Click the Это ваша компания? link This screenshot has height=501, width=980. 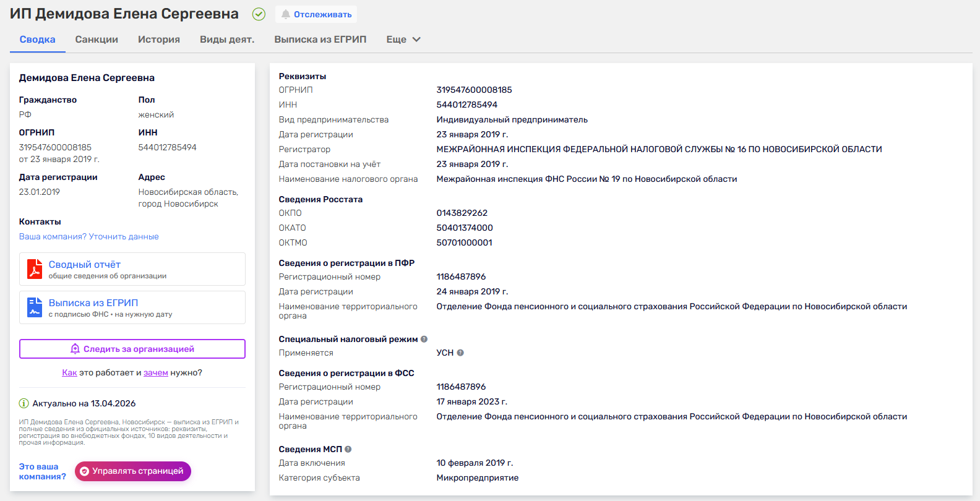42,471
